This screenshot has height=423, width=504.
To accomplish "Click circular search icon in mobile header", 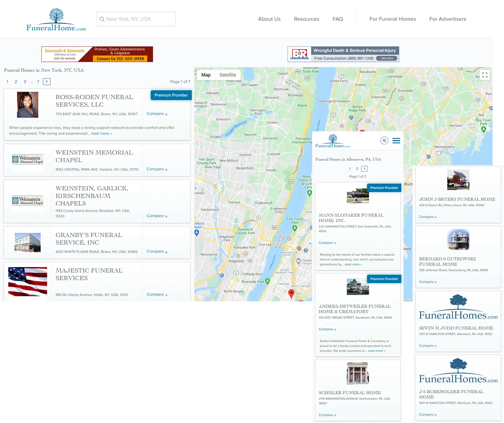I will 384,141.
